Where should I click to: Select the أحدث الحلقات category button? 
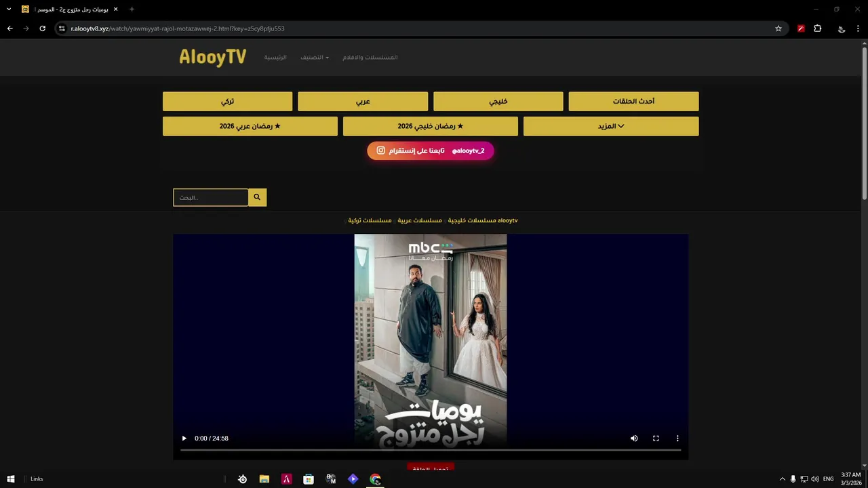click(x=633, y=102)
